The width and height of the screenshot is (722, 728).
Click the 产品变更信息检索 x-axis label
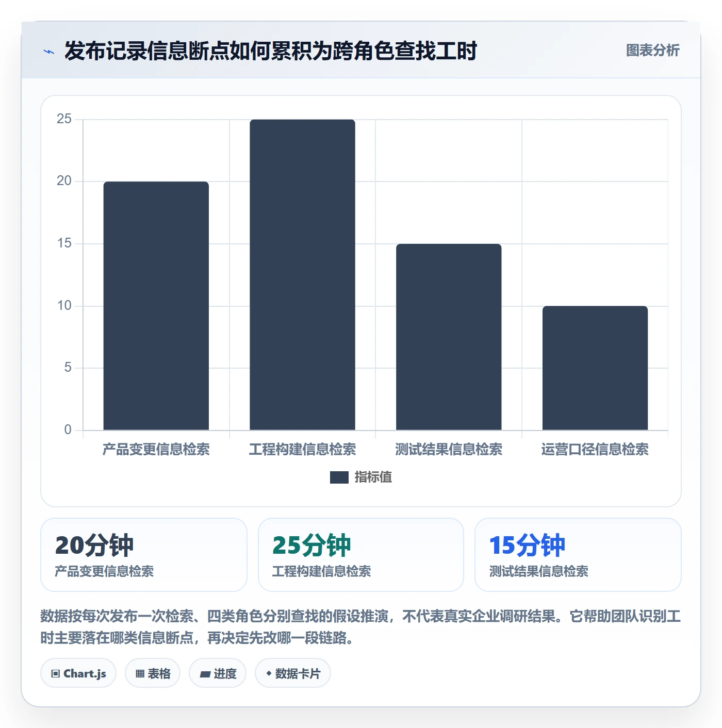[x=156, y=450]
